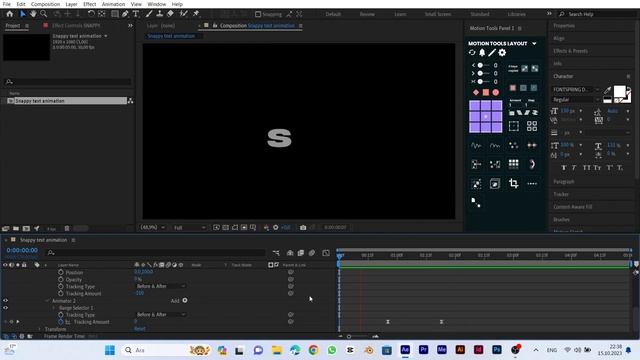Click the Home icon in toolbar
Viewport: 640px width, 360px height.
click(x=10, y=14)
